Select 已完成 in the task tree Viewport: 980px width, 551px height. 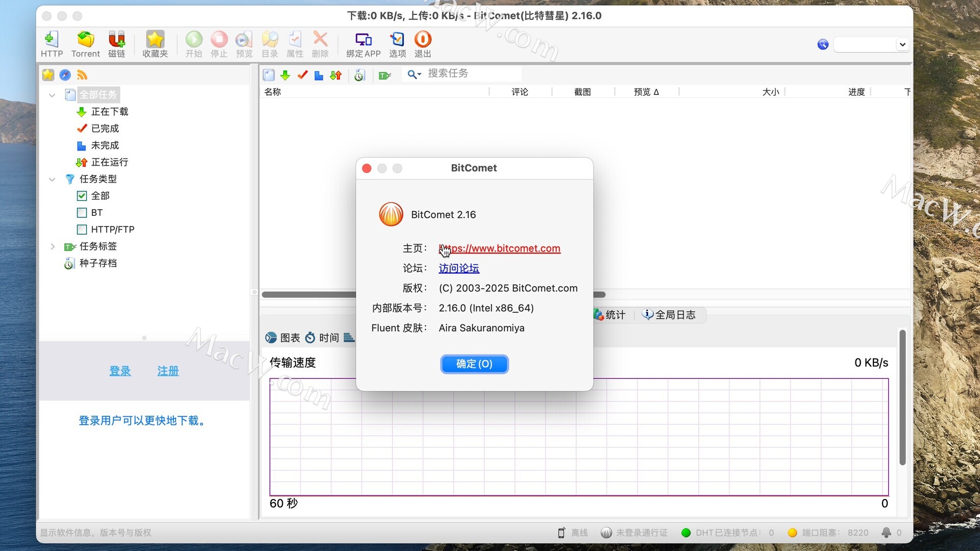pyautogui.click(x=97, y=129)
